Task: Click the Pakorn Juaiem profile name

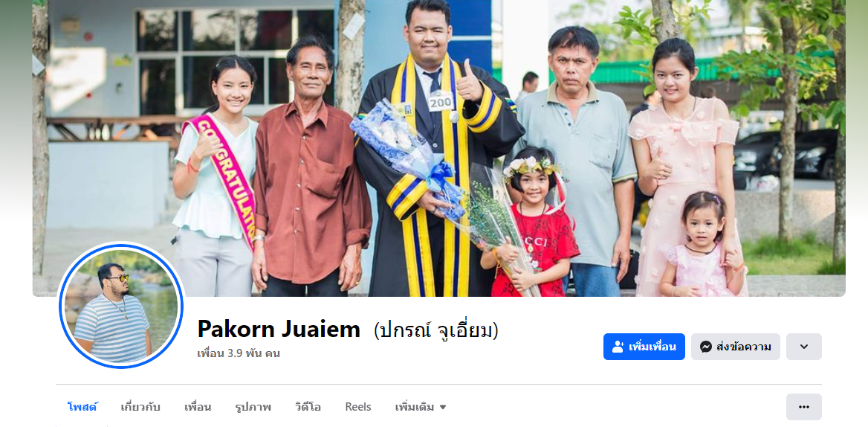Action: click(279, 330)
